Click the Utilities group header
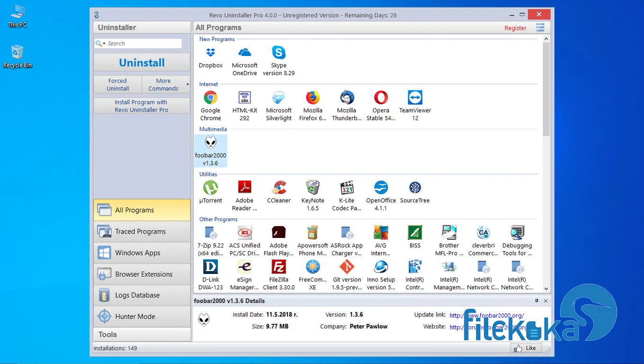This screenshot has height=364, width=644. coord(208,174)
